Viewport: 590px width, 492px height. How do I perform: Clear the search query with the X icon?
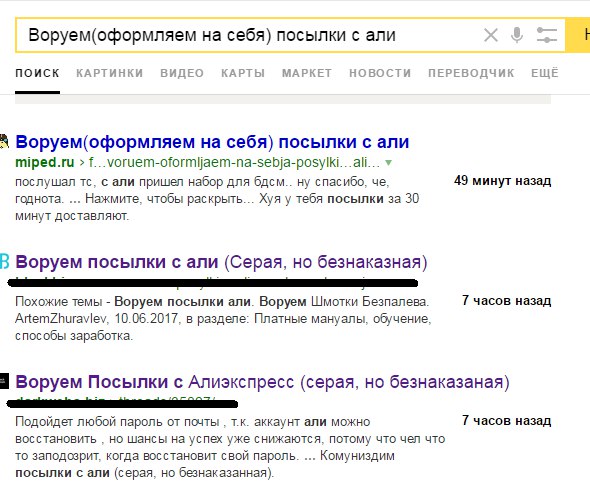pos(491,35)
